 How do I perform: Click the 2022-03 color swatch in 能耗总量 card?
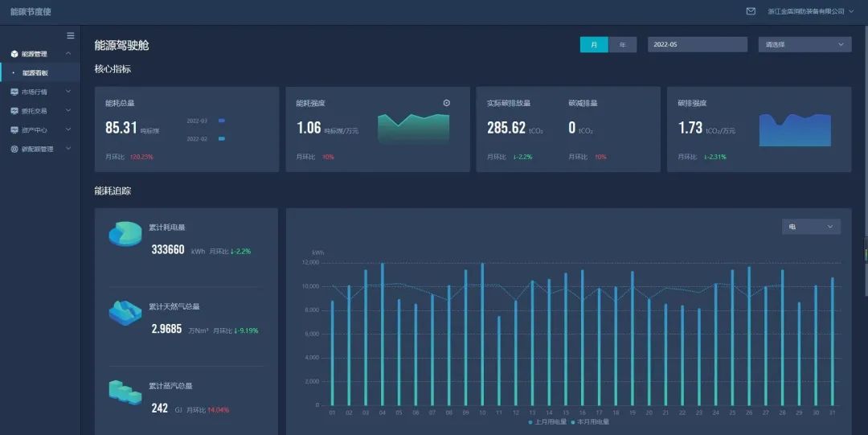pyautogui.click(x=221, y=121)
